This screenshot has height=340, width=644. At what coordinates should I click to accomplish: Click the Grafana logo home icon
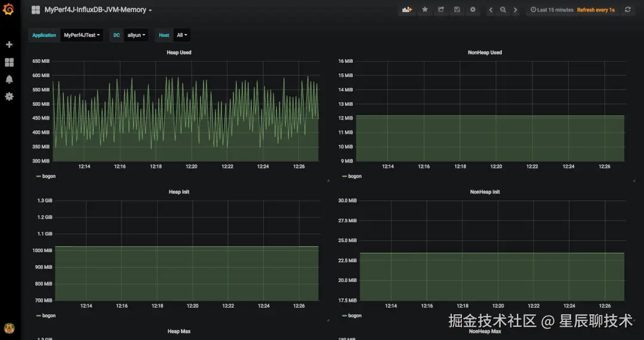point(9,10)
